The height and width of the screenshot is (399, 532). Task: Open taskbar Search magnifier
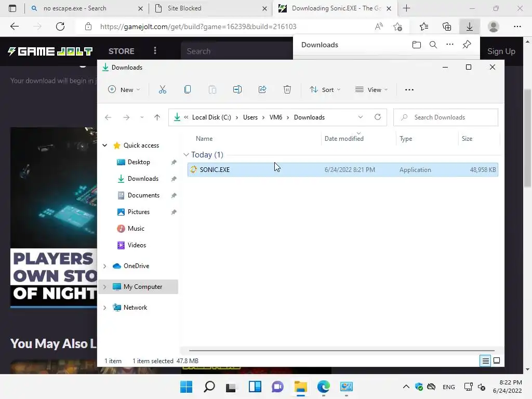tap(209, 387)
